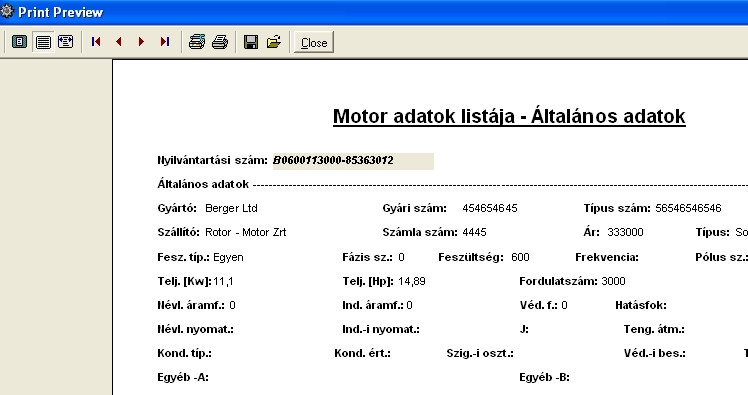Click the Kond. típ. label
The width and height of the screenshot is (748, 395).
click(x=185, y=353)
